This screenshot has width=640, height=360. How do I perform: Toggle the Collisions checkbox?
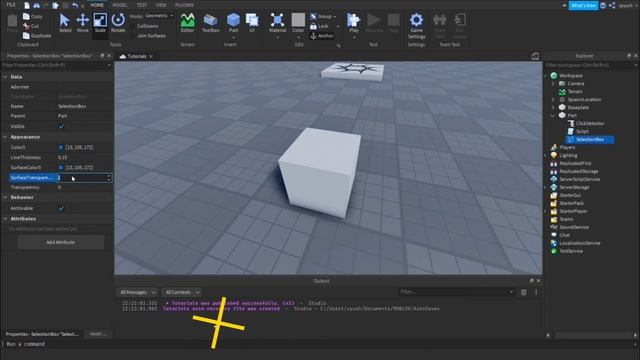coord(133,26)
